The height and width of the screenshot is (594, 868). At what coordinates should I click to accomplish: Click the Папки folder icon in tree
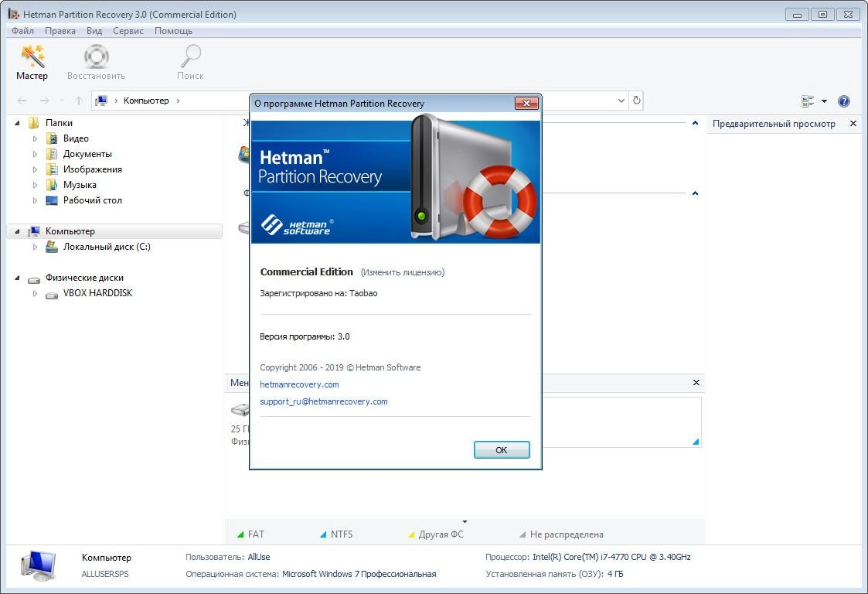(x=34, y=123)
